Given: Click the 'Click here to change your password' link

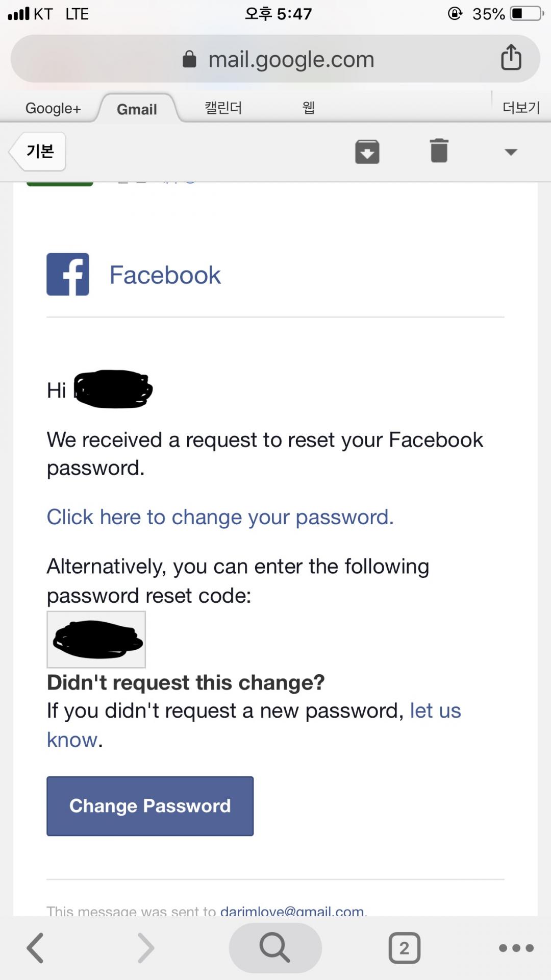Looking at the screenshot, I should click(220, 517).
